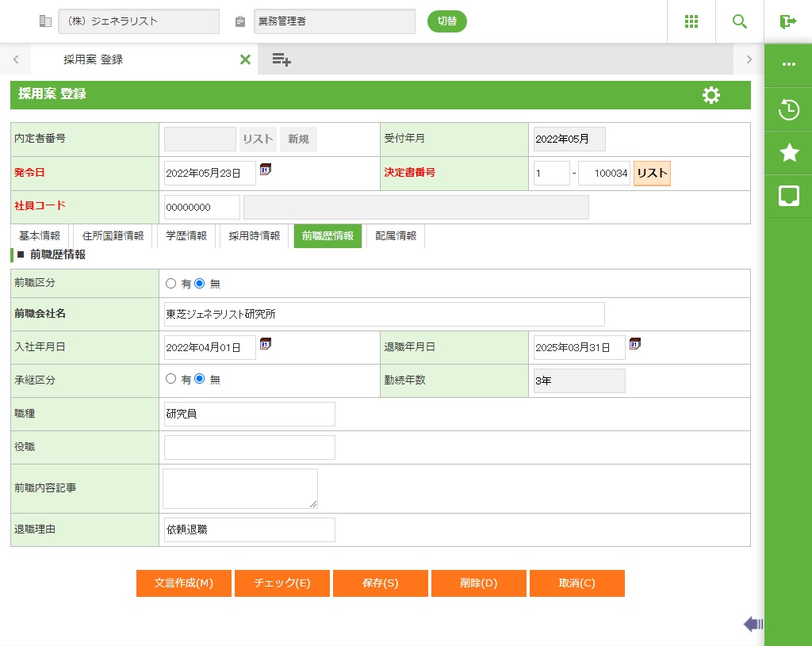Click the 保存(S) button
This screenshot has height=646, width=812.
381,583
